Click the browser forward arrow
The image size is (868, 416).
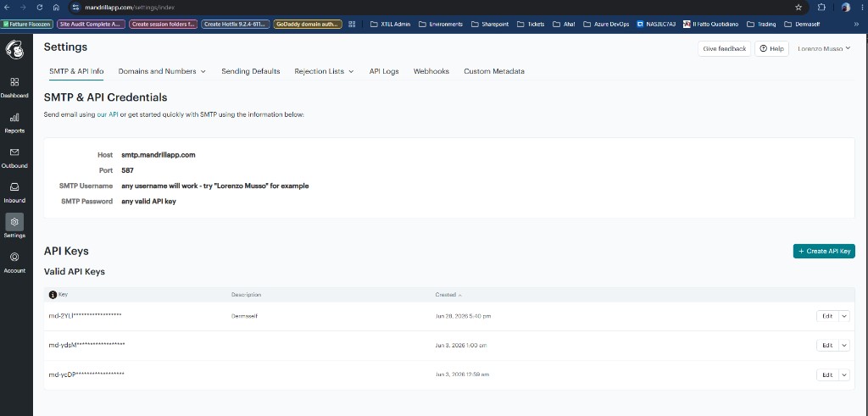click(23, 7)
